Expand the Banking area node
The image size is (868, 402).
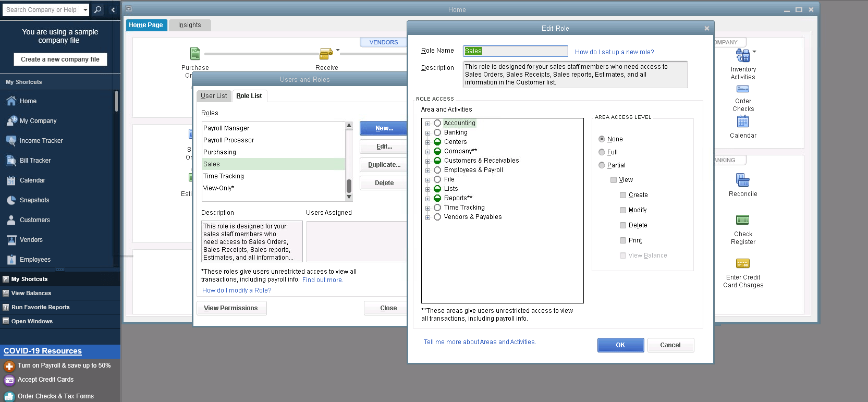pyautogui.click(x=427, y=133)
